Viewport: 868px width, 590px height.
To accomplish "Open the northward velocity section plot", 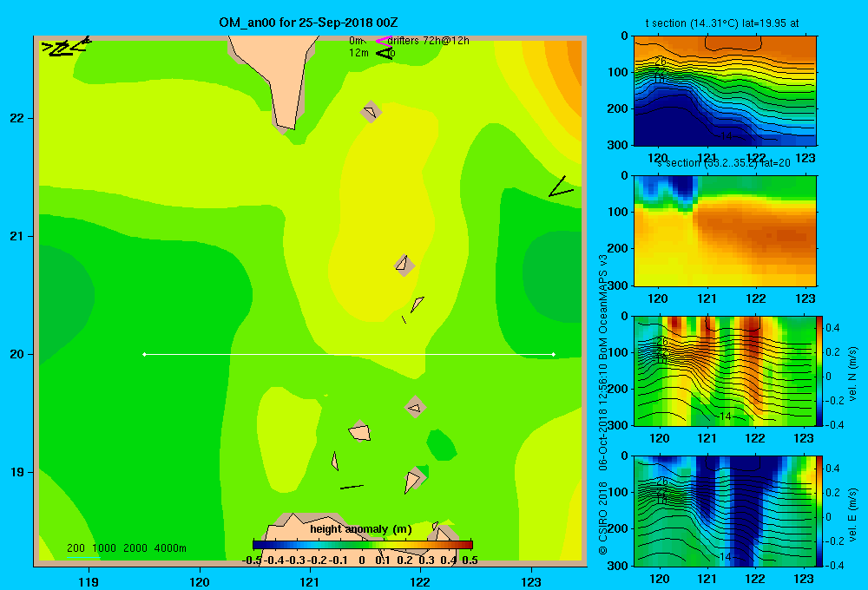I will (725, 370).
